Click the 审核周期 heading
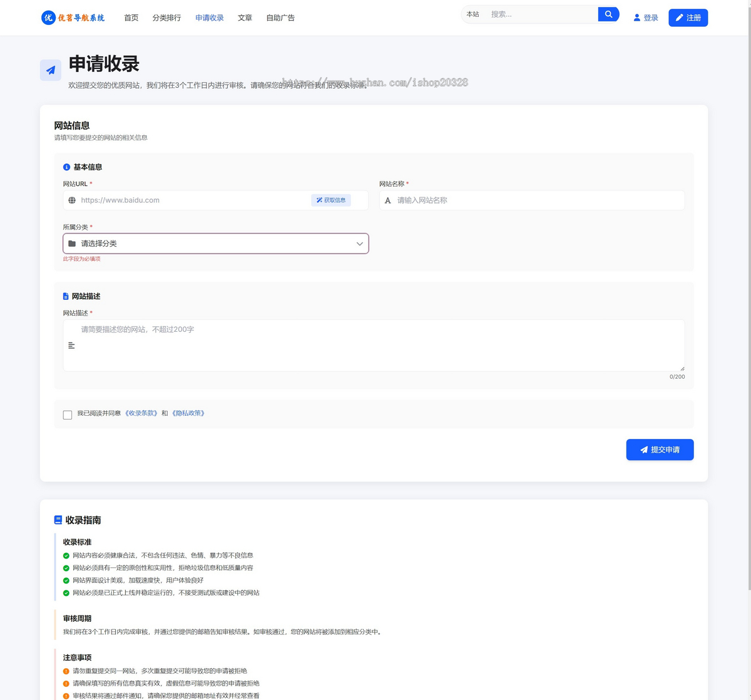The height and width of the screenshot is (700, 751). 77,619
